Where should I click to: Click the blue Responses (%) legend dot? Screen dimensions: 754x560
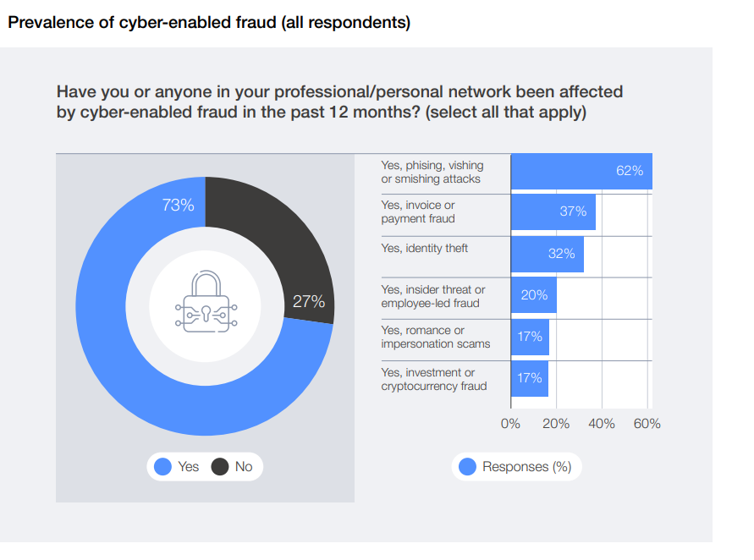466,467
